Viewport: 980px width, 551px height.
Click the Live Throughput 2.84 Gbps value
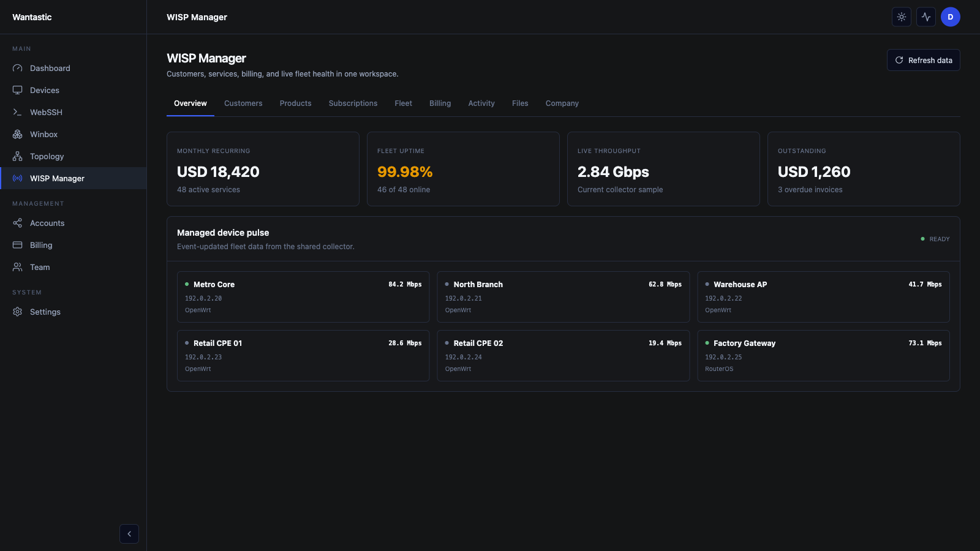613,172
